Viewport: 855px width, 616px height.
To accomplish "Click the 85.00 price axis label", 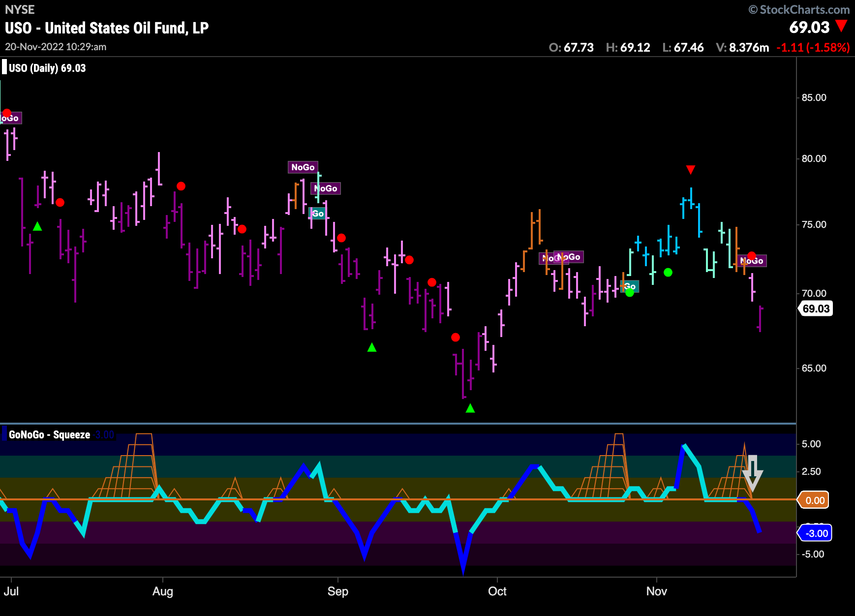I will [x=814, y=97].
